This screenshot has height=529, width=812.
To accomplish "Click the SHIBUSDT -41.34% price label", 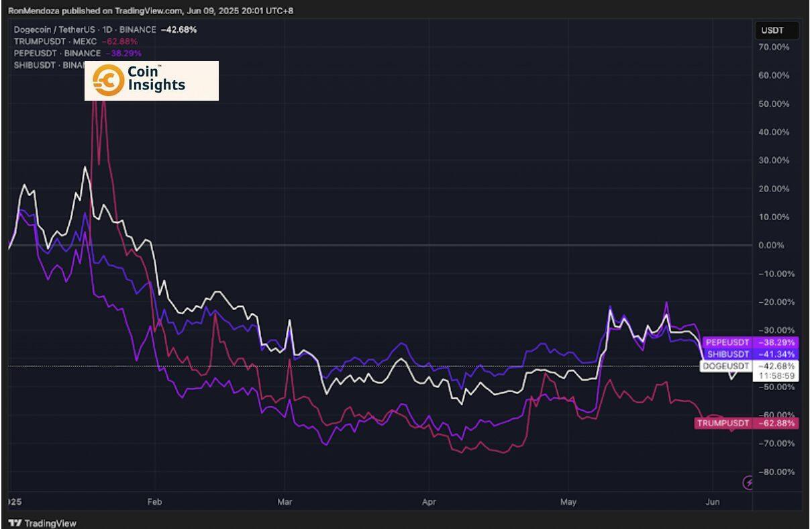I will (750, 354).
